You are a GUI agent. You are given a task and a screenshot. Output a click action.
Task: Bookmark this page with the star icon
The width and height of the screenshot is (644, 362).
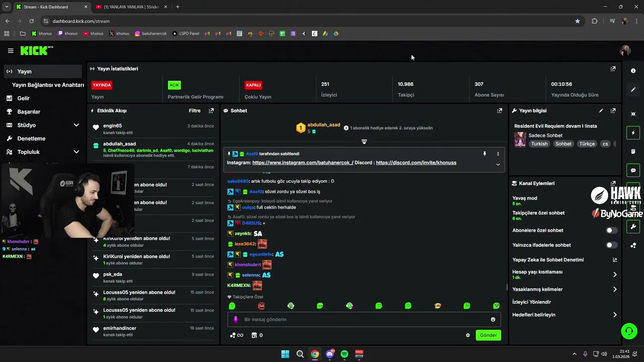[x=578, y=21]
